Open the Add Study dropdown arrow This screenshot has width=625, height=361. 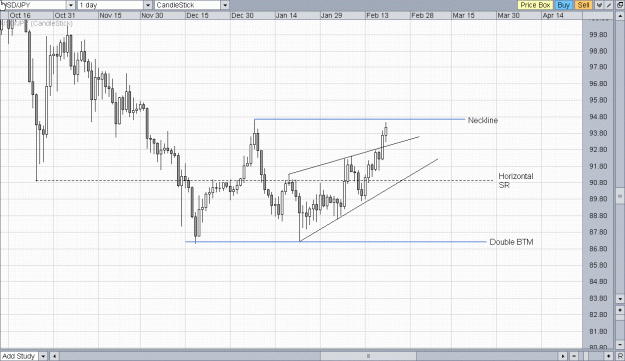(x=43, y=356)
